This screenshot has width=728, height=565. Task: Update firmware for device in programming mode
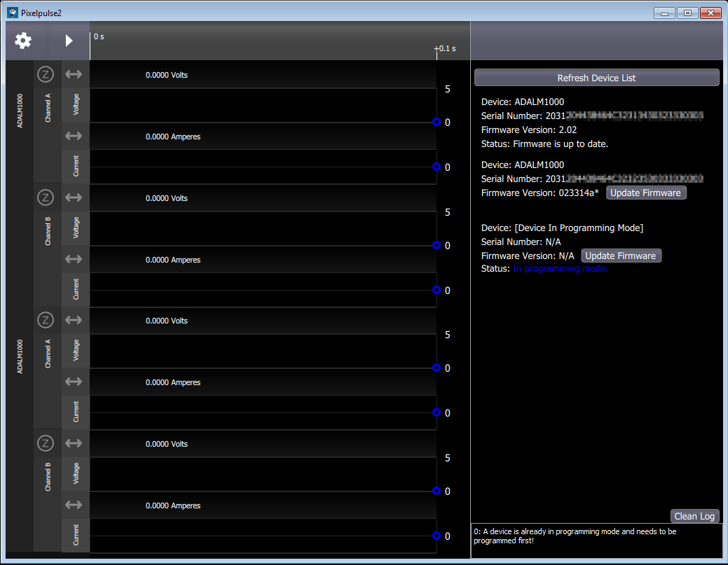point(621,256)
